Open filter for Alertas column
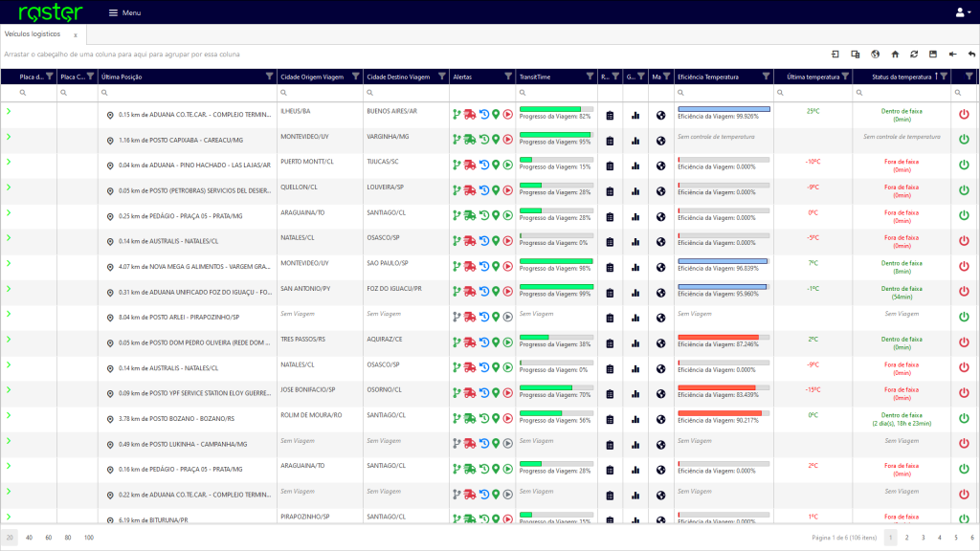This screenshot has width=980, height=551. [508, 77]
